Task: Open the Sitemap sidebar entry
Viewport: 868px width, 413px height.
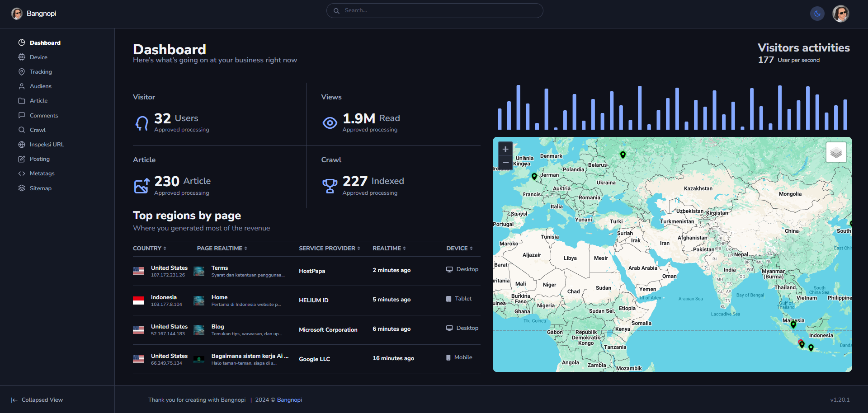Action: click(x=40, y=188)
